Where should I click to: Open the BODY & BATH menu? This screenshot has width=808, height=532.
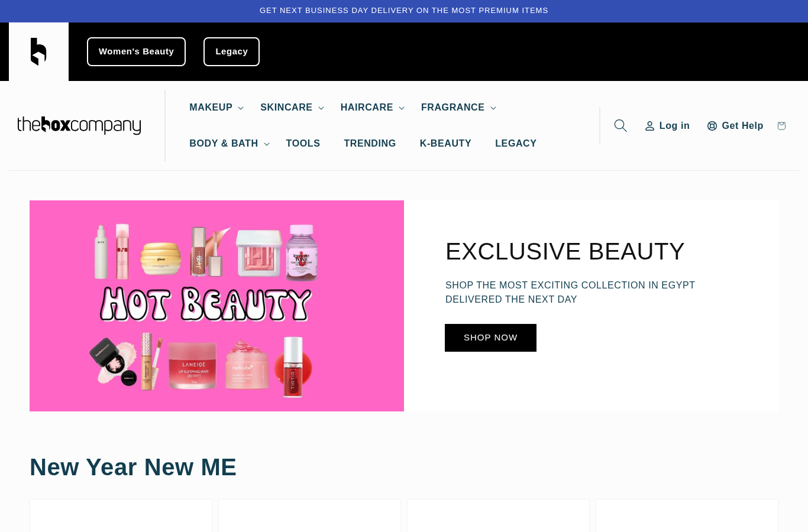pos(224,144)
